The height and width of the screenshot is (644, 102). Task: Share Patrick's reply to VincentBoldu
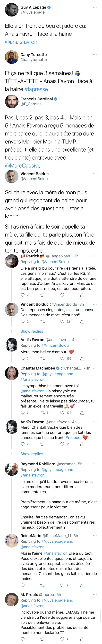point(82,295)
